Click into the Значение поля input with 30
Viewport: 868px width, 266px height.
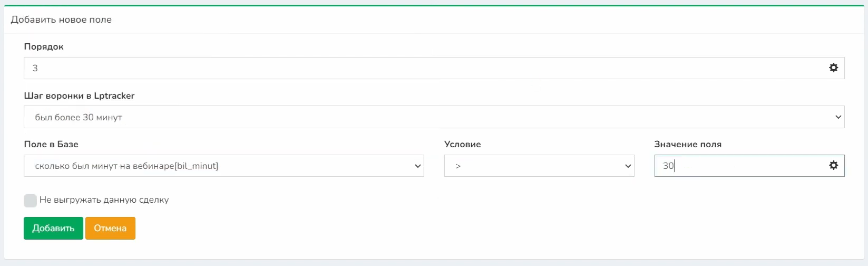click(738, 166)
